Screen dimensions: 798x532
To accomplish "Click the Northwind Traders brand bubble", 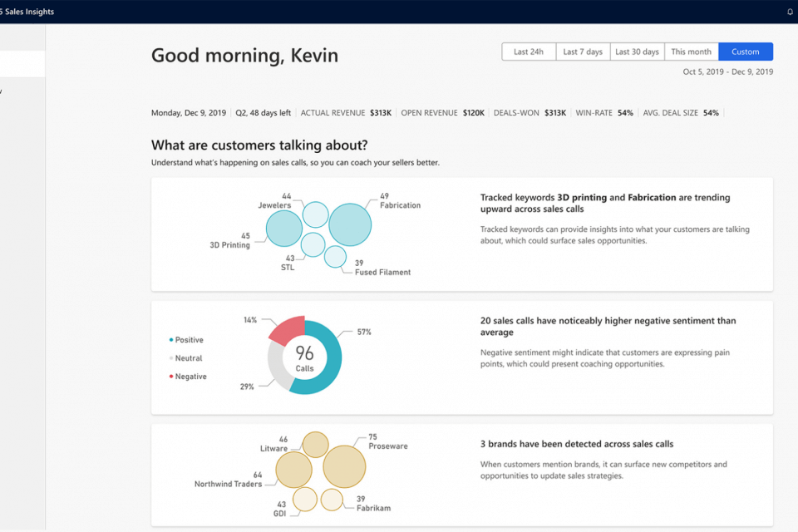I will point(293,470).
